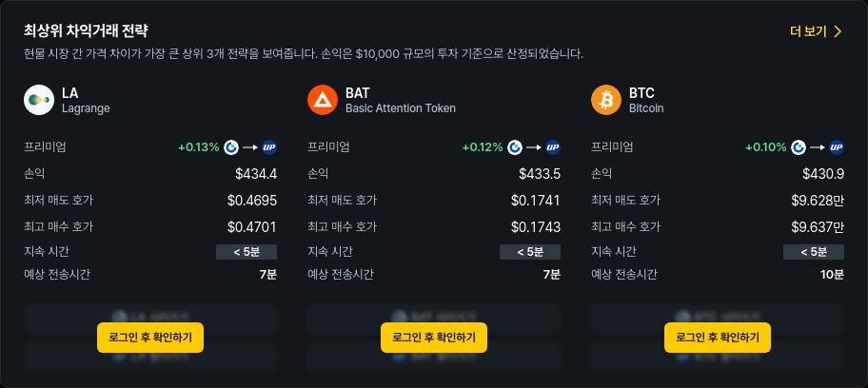Click the '< 5분' duration badge for BAT
The width and height of the screenshot is (868, 388).
click(530, 252)
